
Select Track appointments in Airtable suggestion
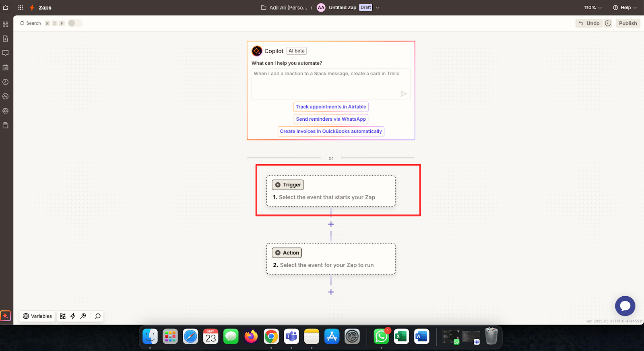point(331,107)
